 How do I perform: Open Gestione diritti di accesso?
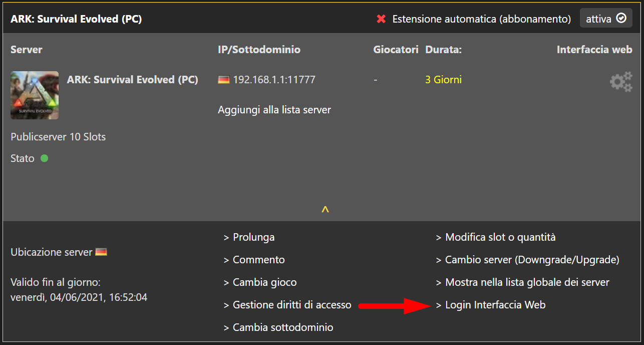coord(292,304)
